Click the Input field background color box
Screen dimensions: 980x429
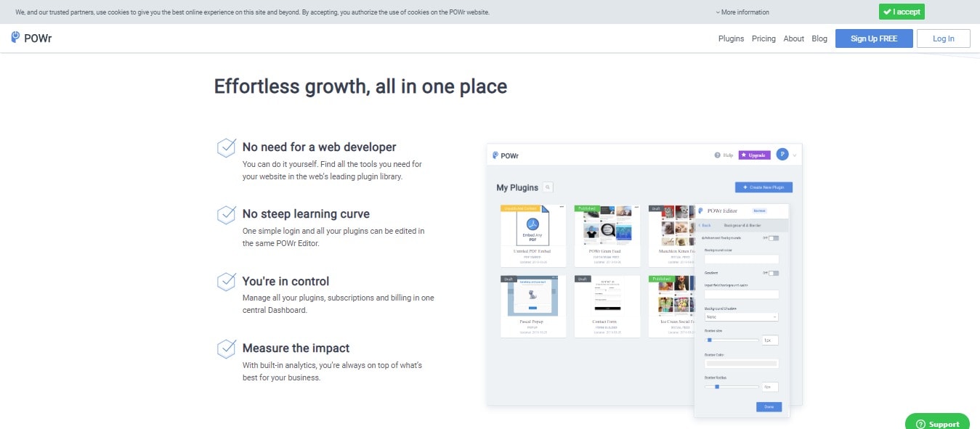741,294
